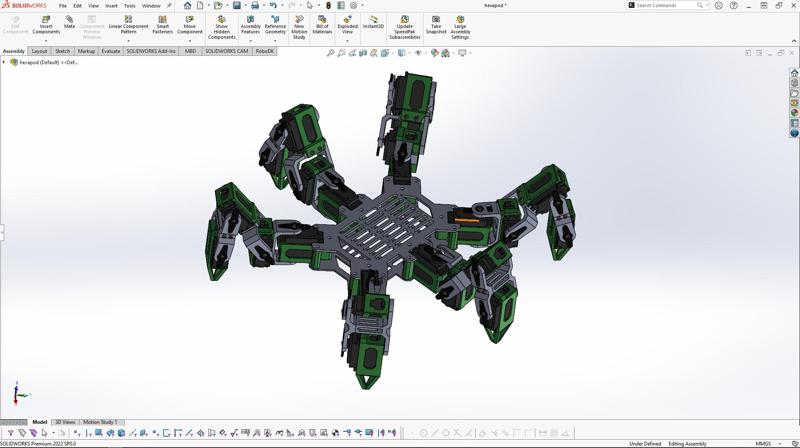
Task: Pin the menu bar
Action: pyautogui.click(x=169, y=6)
